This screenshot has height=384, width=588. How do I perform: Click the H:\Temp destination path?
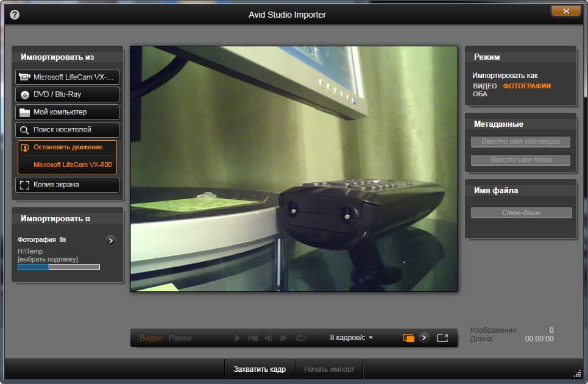30,251
